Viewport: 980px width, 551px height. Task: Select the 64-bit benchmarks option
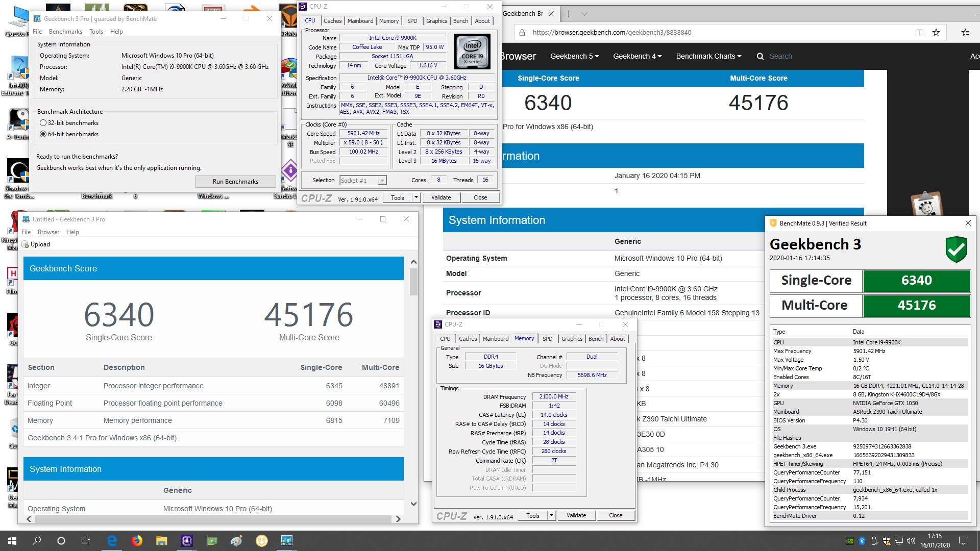coord(43,134)
